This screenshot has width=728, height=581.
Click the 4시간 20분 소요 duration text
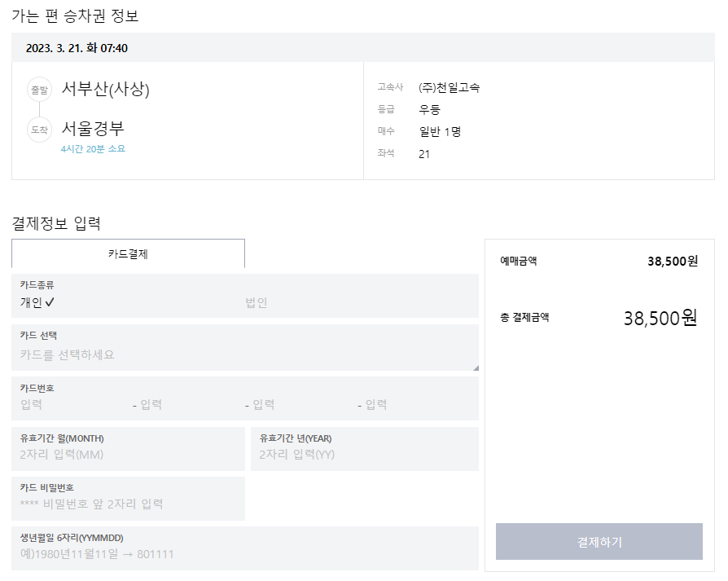[93, 148]
